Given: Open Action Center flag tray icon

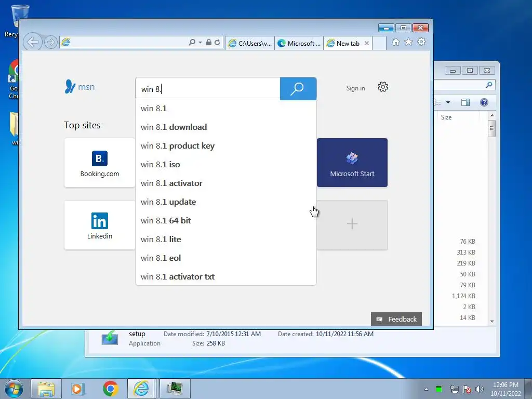Looking at the screenshot, I should [467, 389].
